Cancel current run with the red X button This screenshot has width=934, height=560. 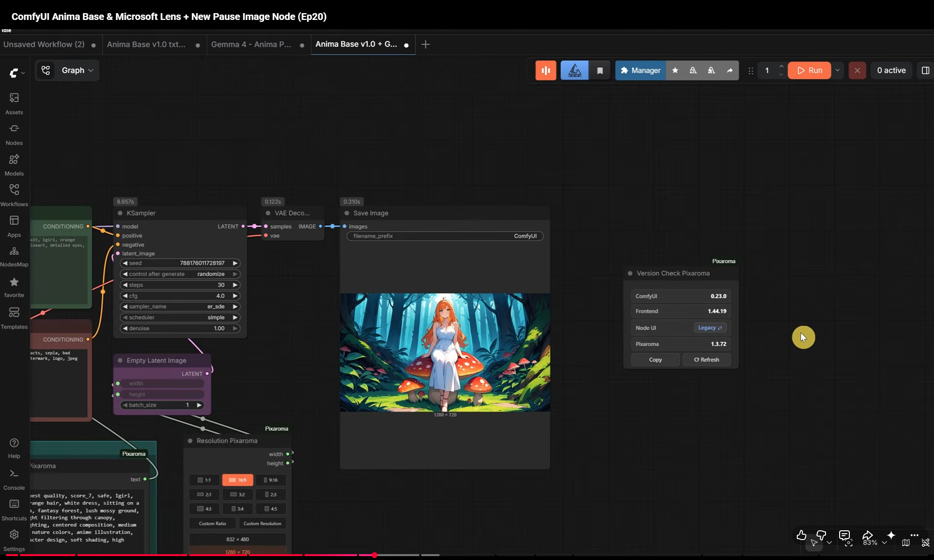(x=857, y=71)
